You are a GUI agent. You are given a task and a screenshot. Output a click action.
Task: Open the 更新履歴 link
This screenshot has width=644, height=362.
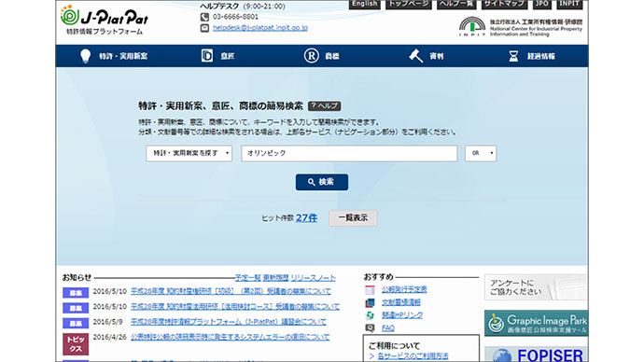coord(275,278)
